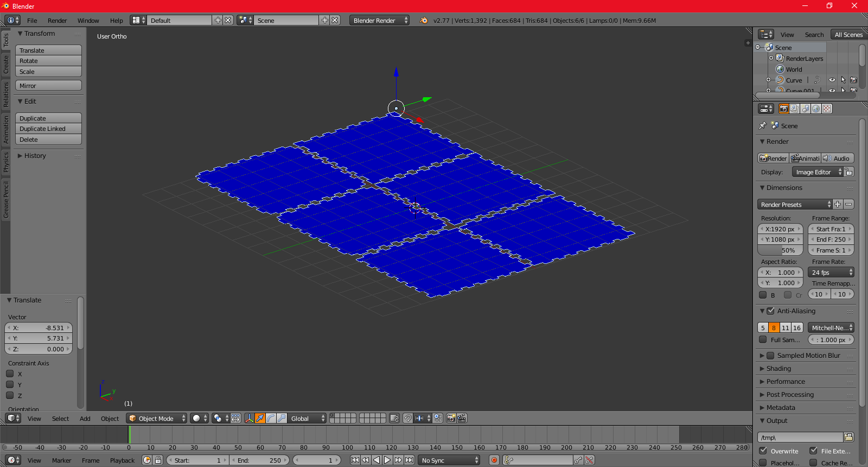Enable the Z constraint axis checkbox
Image resolution: width=868 pixels, height=467 pixels.
[10, 395]
